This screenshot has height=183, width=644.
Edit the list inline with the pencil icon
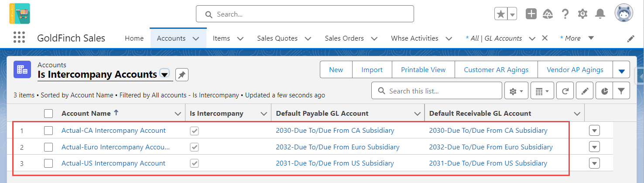pos(585,91)
